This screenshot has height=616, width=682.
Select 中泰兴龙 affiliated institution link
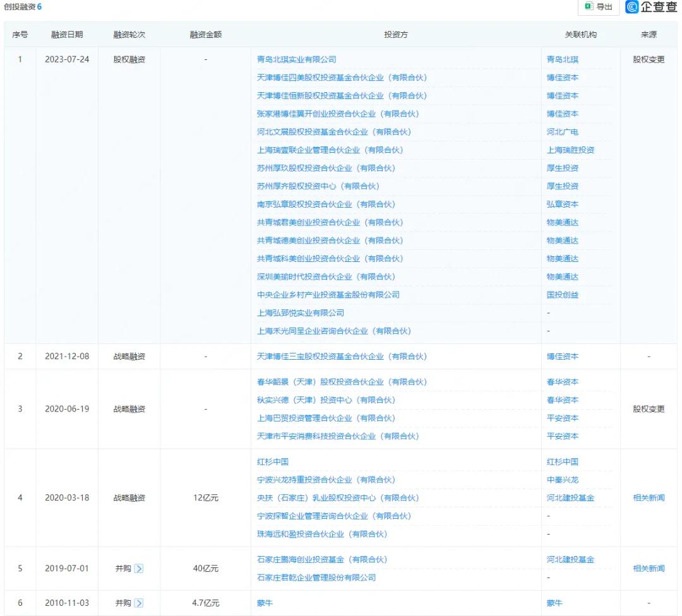click(562, 480)
